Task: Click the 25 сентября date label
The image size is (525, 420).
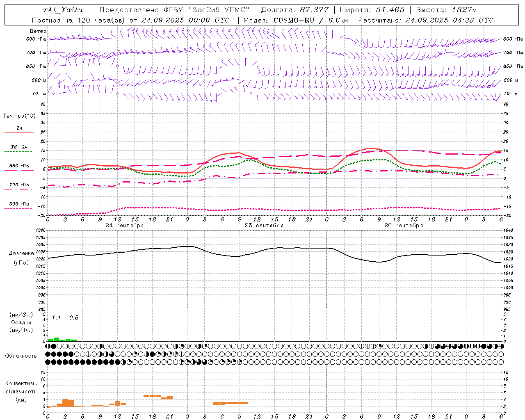Action: point(264,226)
